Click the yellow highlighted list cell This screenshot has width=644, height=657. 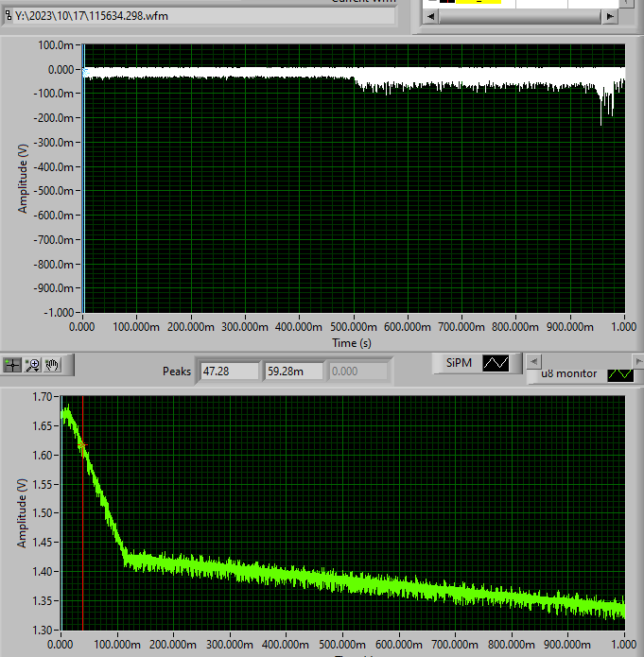coord(479,2)
